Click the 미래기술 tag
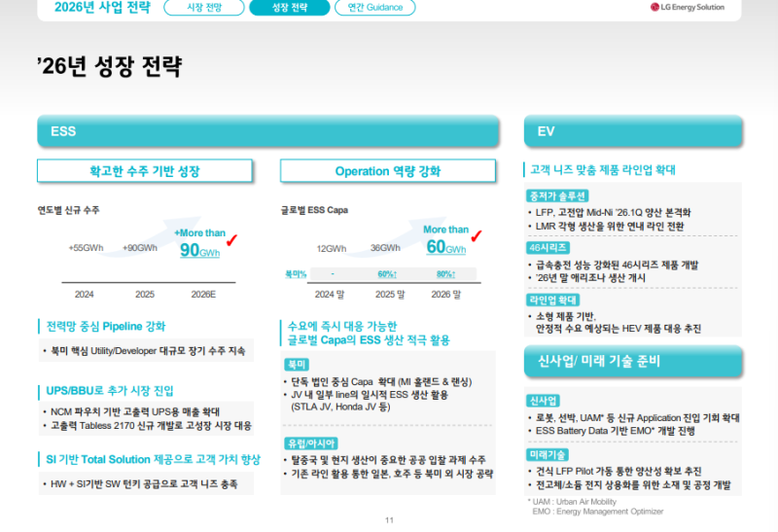Screen dimensions: 778x532 point(545,454)
